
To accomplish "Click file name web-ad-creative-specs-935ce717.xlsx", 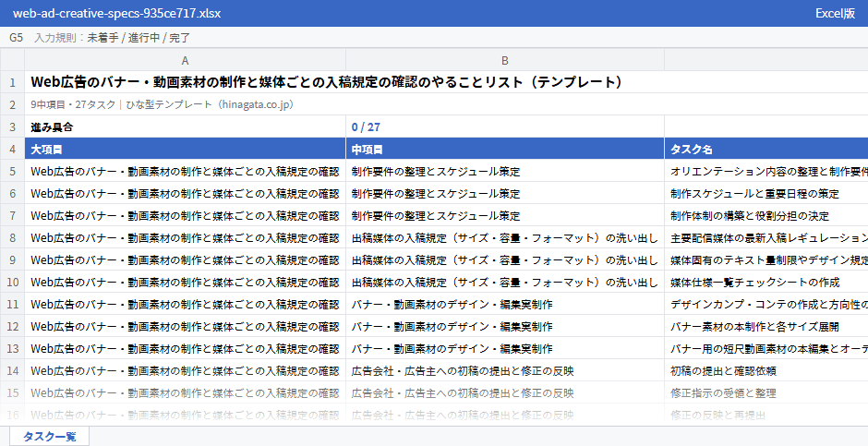I will [x=116, y=13].
